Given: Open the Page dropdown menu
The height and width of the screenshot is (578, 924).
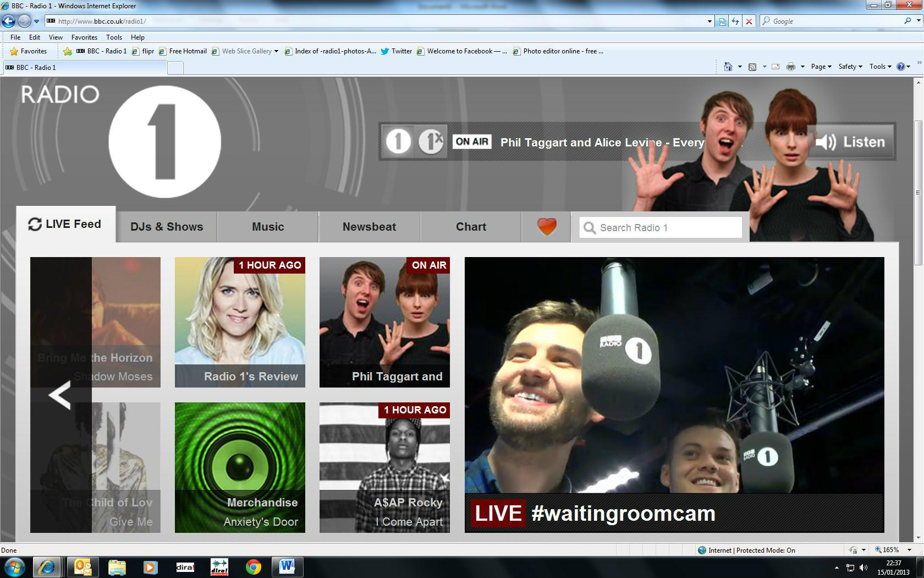Looking at the screenshot, I should point(821,67).
